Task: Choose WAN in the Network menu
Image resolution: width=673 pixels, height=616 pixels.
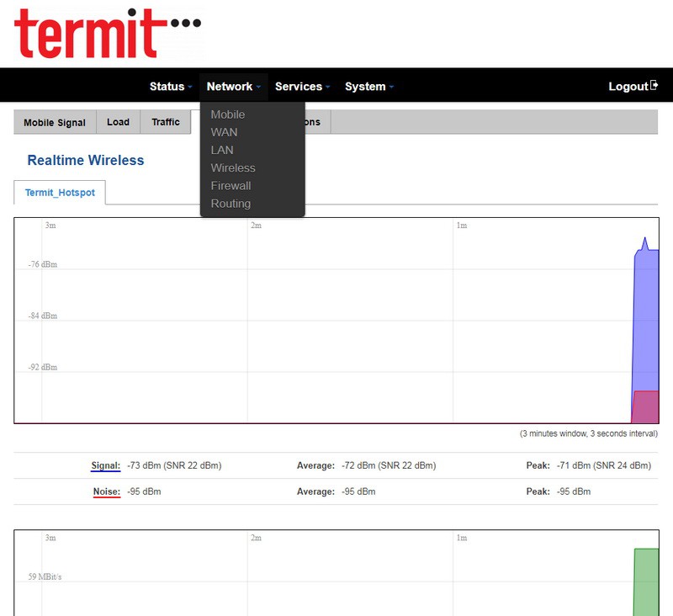Action: (x=225, y=132)
